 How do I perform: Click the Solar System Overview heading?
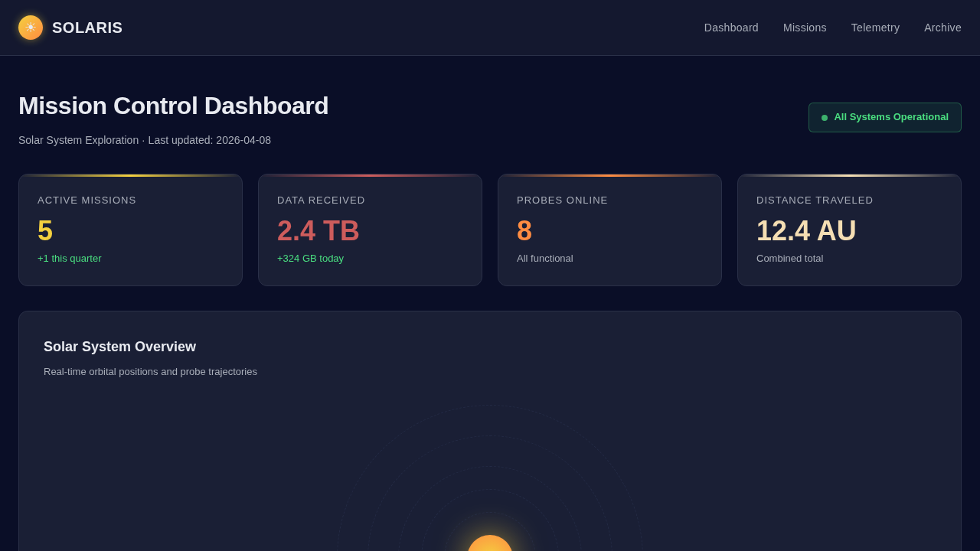[119, 347]
